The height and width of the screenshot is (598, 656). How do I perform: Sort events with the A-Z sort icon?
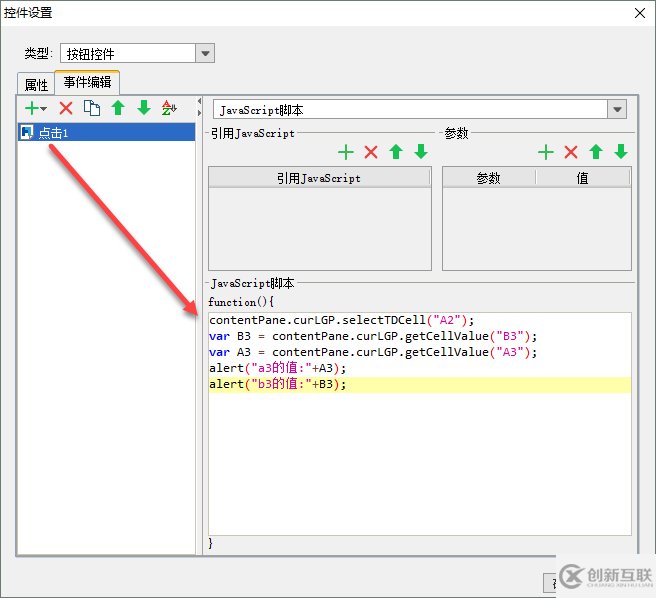169,108
